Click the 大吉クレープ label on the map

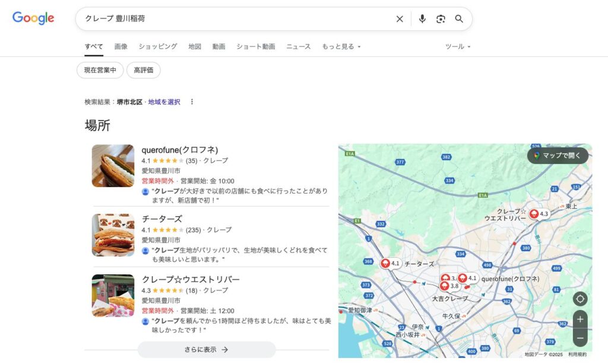pyautogui.click(x=450, y=299)
